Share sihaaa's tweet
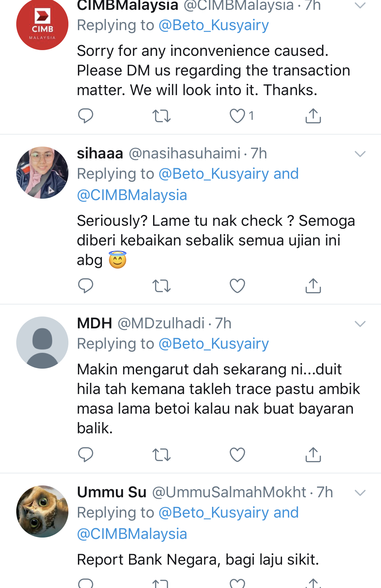 [x=313, y=286]
